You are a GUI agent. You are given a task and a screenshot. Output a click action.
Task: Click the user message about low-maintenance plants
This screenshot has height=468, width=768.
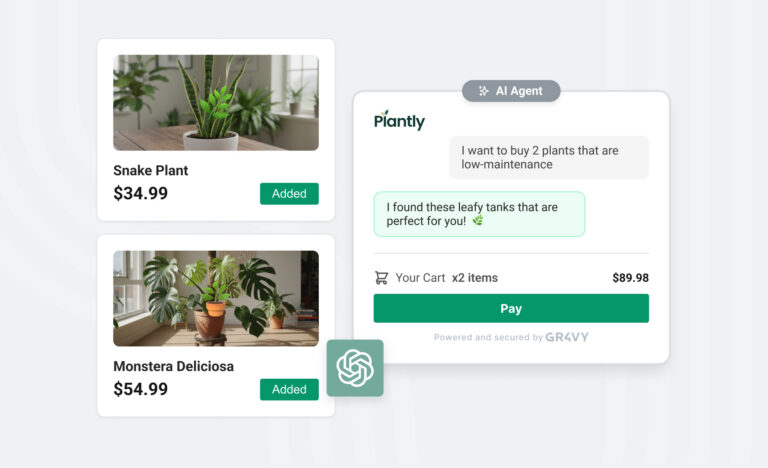pyautogui.click(x=549, y=157)
